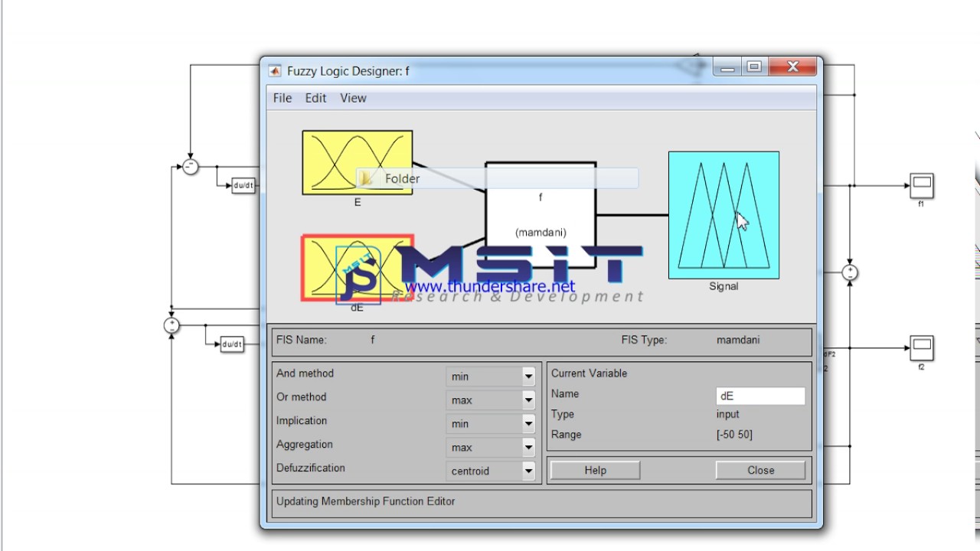Select the E input variable block

[x=357, y=162]
